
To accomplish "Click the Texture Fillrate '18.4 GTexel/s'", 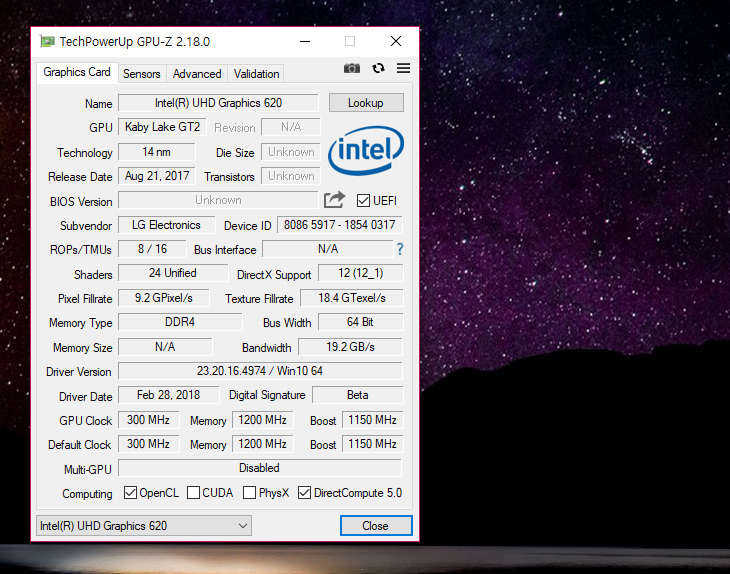I will (351, 298).
